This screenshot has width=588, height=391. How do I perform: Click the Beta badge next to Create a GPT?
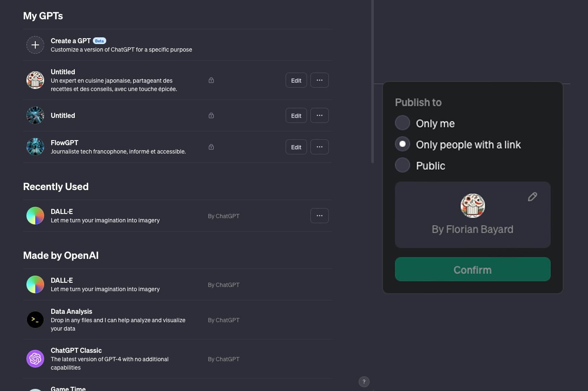click(100, 41)
